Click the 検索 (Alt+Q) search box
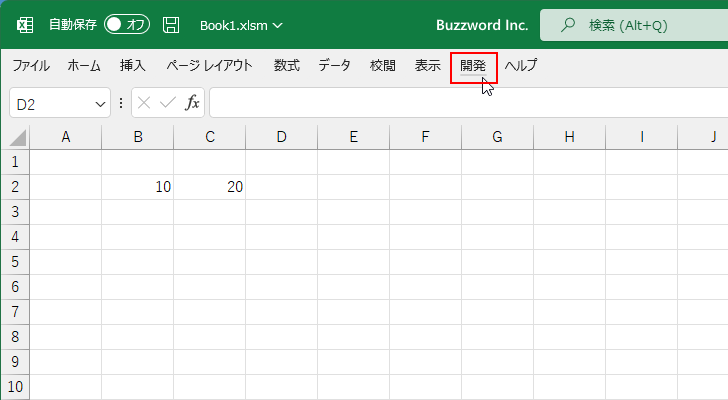Screen dimensions: 728x400 [634, 25]
